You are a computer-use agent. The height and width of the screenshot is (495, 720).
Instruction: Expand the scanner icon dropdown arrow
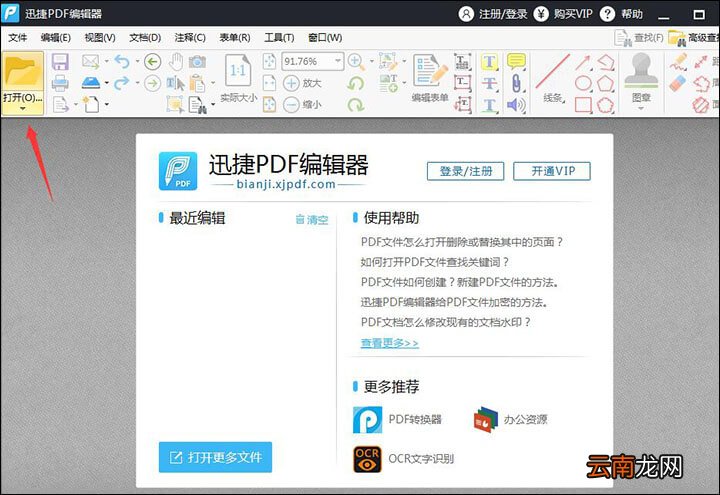(x=107, y=83)
